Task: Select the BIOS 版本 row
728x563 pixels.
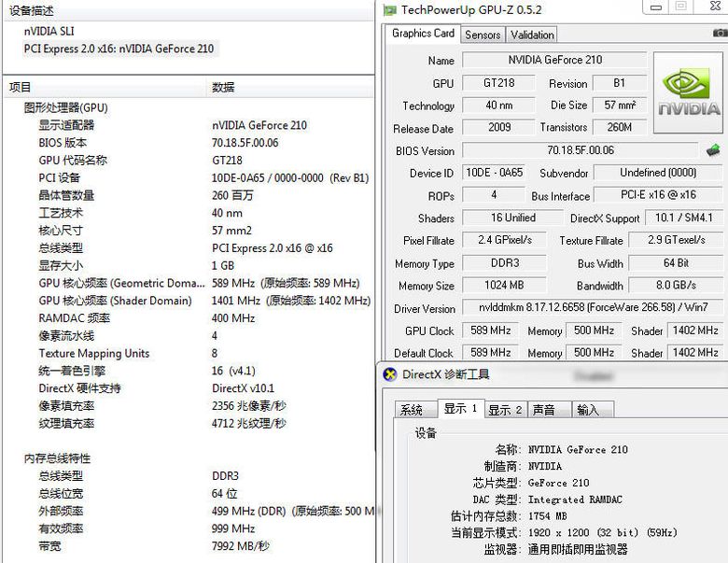Action: 189,143
